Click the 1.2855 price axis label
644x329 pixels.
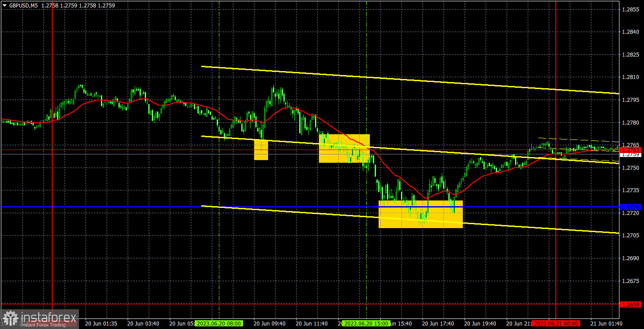coord(631,9)
